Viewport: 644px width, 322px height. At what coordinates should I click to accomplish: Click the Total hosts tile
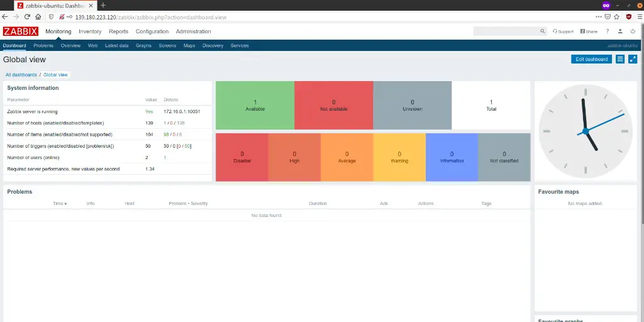491,105
